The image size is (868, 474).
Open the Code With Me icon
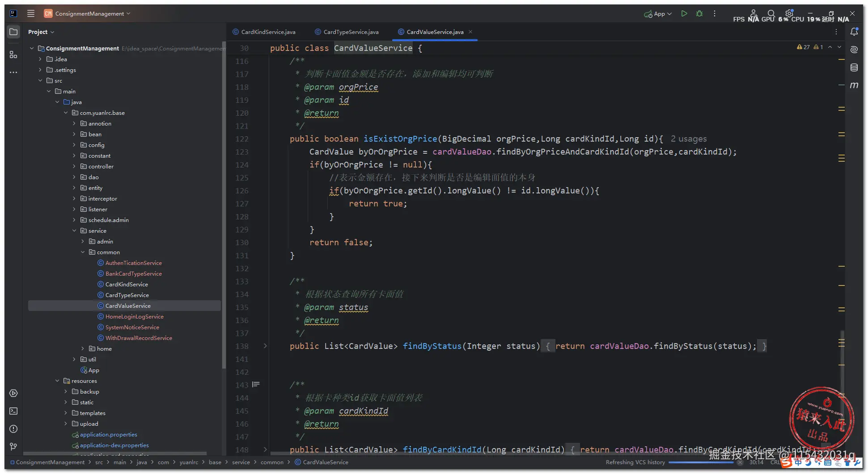click(x=754, y=13)
